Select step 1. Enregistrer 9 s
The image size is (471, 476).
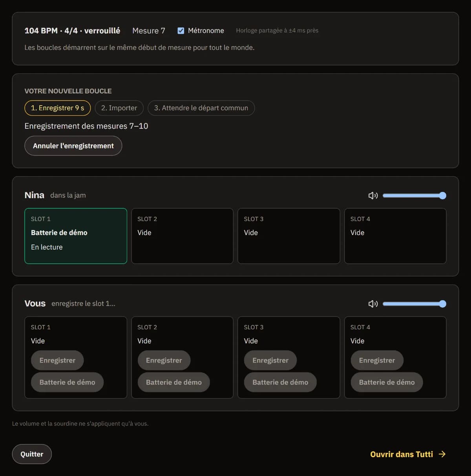pos(58,108)
